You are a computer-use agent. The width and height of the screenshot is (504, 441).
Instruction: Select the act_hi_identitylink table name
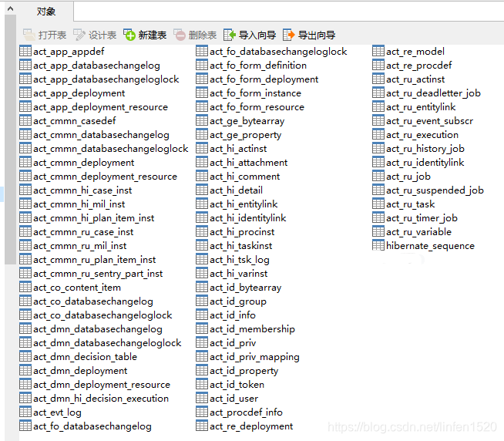pyautogui.click(x=248, y=218)
